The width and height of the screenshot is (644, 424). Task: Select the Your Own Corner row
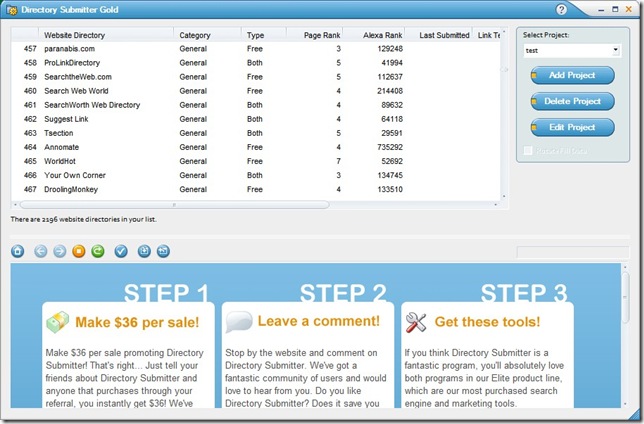pos(255,175)
